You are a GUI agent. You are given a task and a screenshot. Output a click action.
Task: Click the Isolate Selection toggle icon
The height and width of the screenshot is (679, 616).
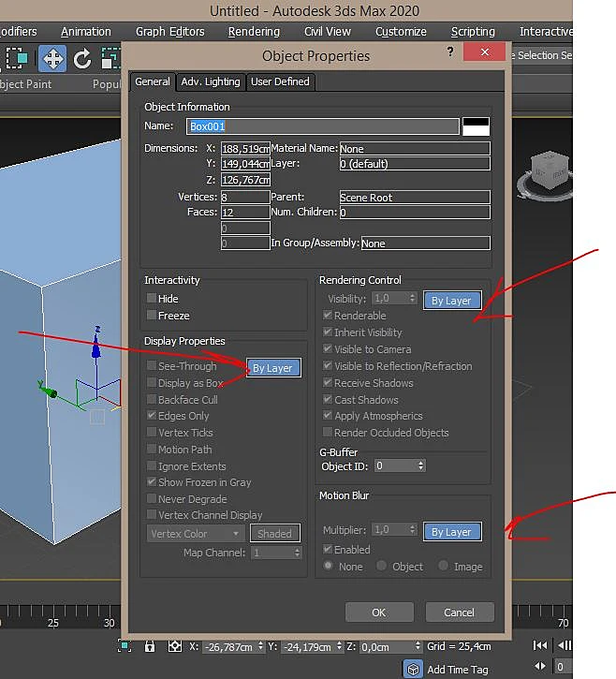125,646
